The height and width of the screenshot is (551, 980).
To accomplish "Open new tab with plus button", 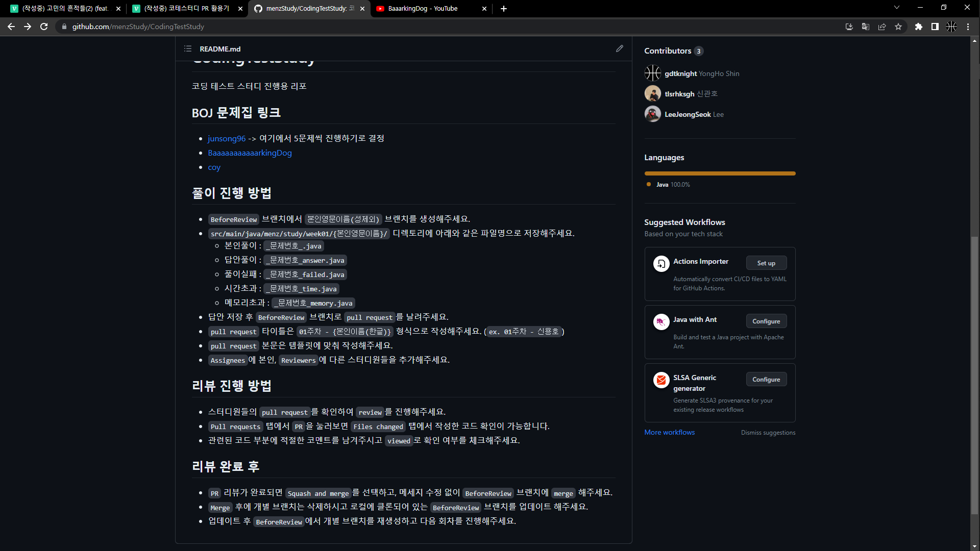I will [x=504, y=9].
